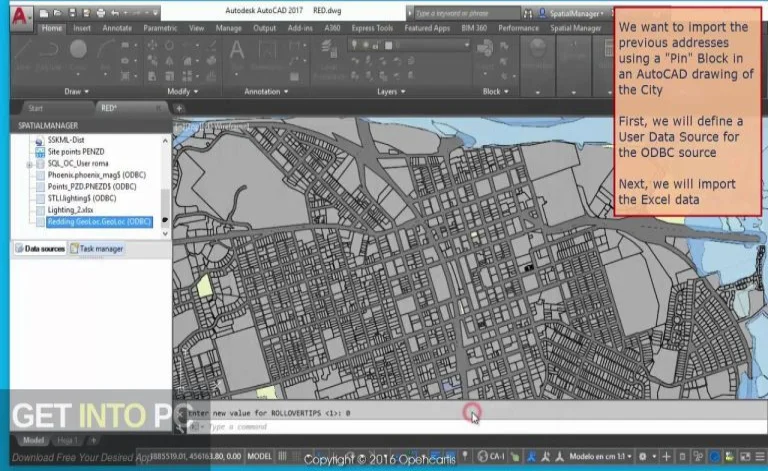Open the AutoCAD application menu button

[x=20, y=17]
